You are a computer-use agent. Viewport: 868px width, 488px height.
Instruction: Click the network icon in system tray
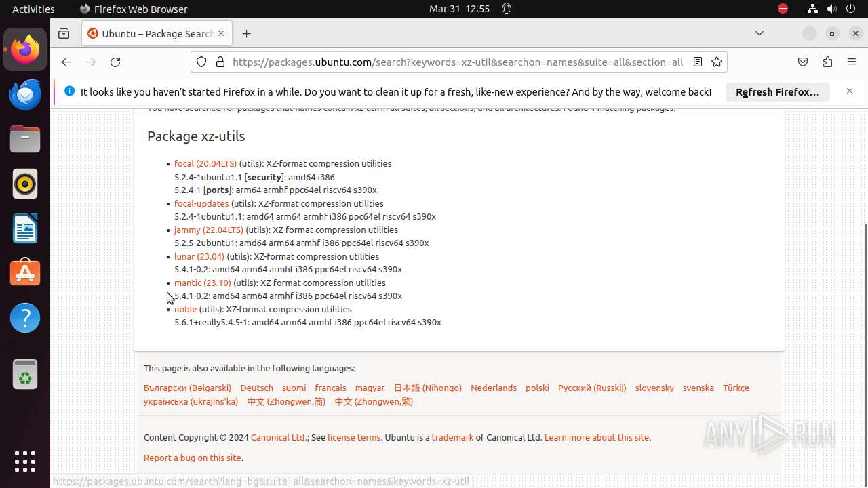812,9
